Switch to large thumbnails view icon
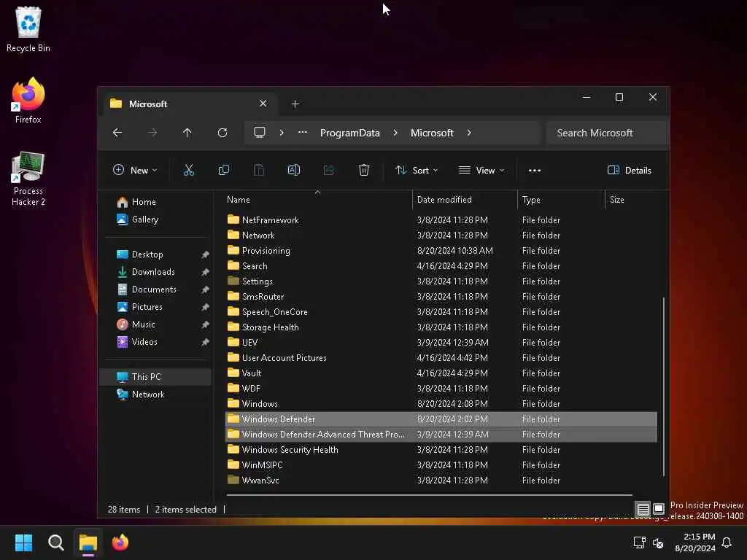 click(659, 510)
